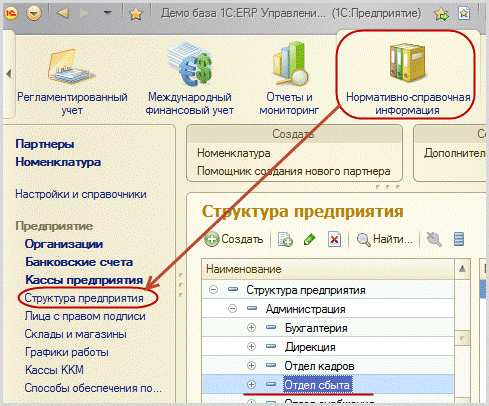Image resolution: width=489 pixels, height=406 pixels.
Task: Click the list view mode icon
Action: [x=459, y=239]
